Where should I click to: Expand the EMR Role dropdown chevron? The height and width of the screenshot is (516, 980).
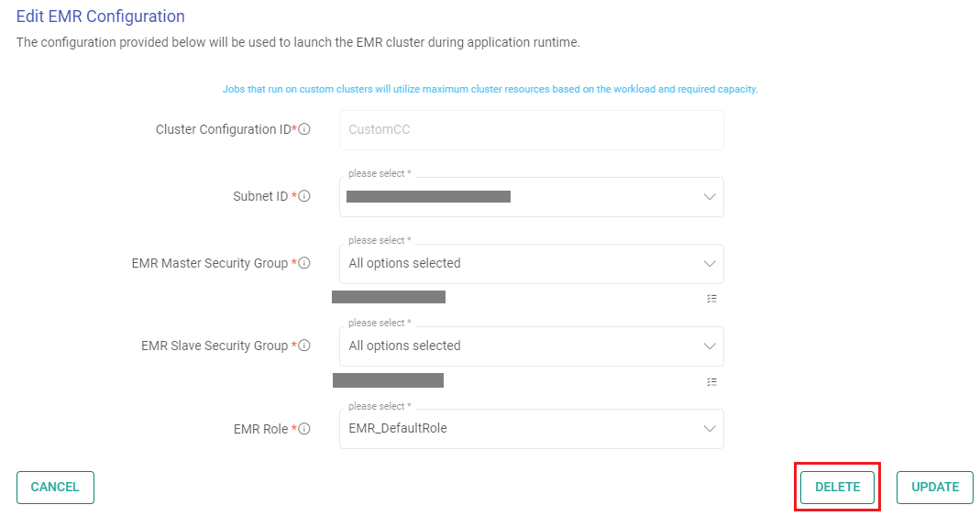pos(709,429)
